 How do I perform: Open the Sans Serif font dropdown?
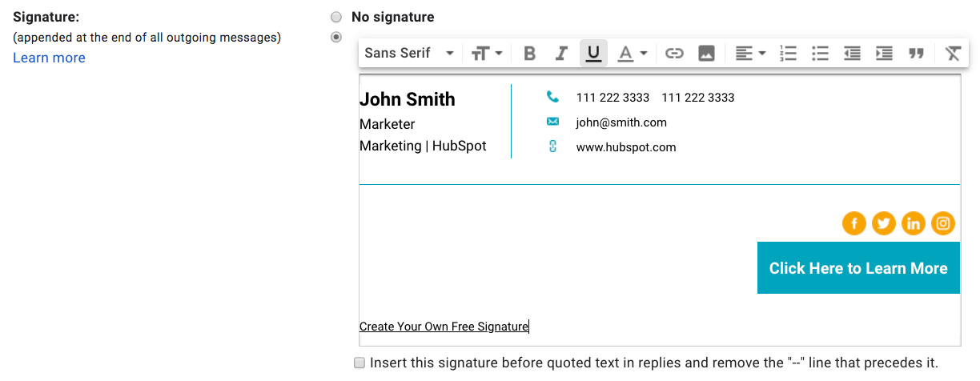coord(409,54)
